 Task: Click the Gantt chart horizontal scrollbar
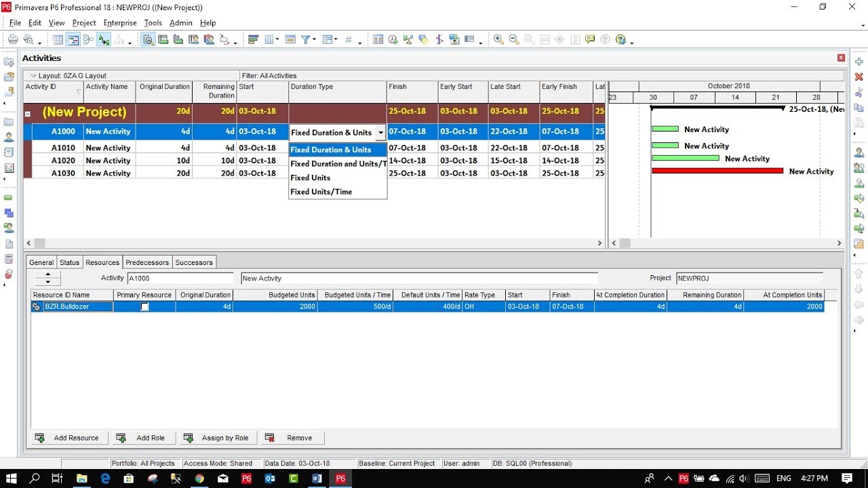727,243
